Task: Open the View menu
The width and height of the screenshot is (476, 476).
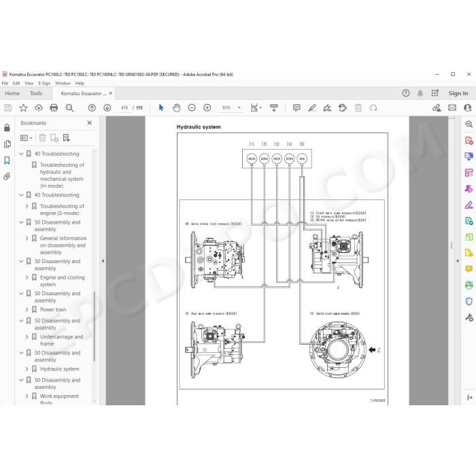Action: (x=29, y=83)
